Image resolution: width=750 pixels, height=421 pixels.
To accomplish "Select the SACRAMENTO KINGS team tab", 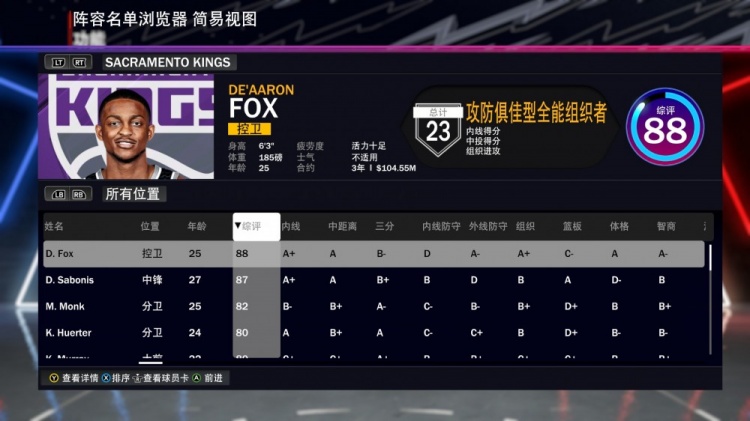I will [x=167, y=62].
